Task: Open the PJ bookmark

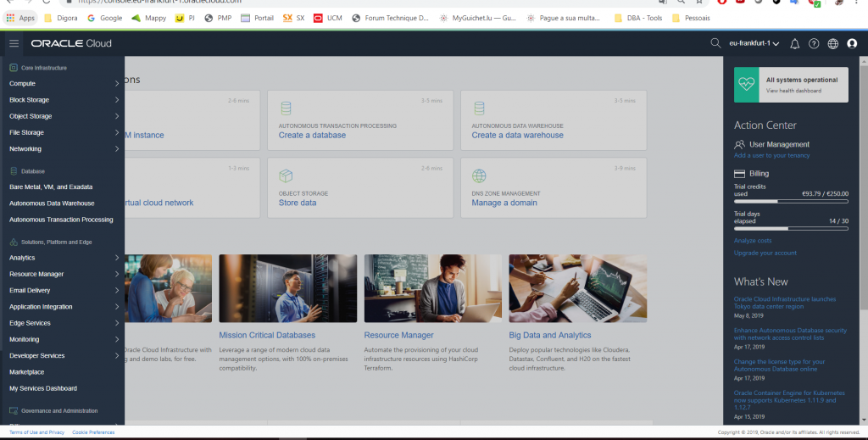Action: [x=185, y=18]
